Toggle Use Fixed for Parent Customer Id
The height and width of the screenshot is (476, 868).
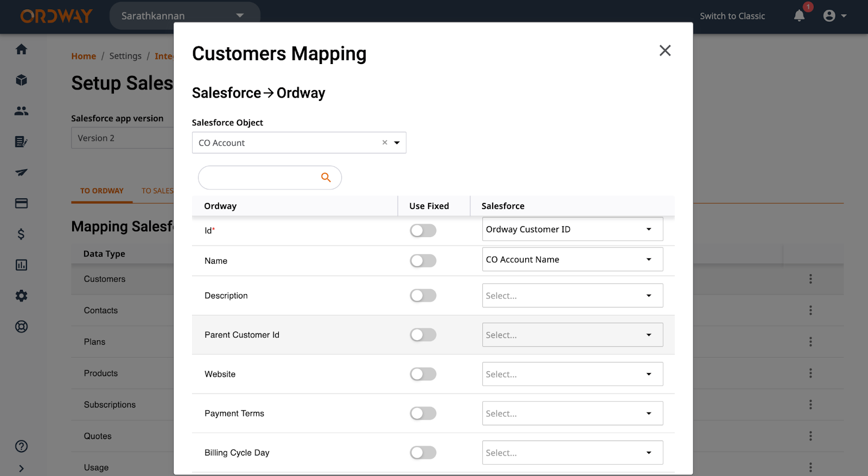click(x=423, y=335)
